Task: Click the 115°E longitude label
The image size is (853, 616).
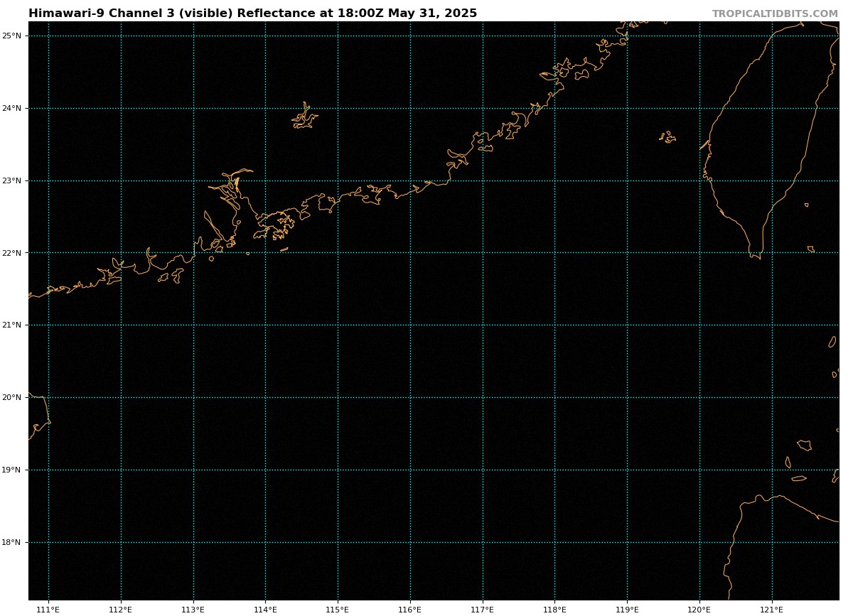Action: pos(338,610)
